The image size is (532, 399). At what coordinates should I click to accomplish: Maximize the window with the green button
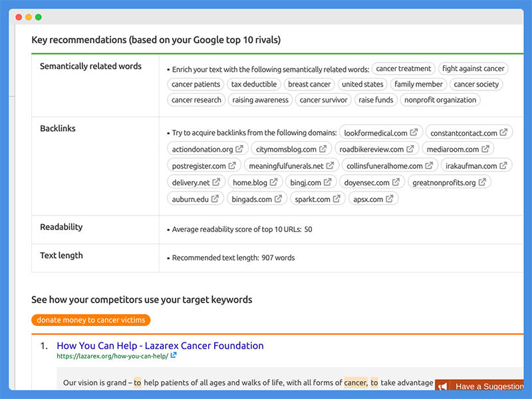coord(39,17)
